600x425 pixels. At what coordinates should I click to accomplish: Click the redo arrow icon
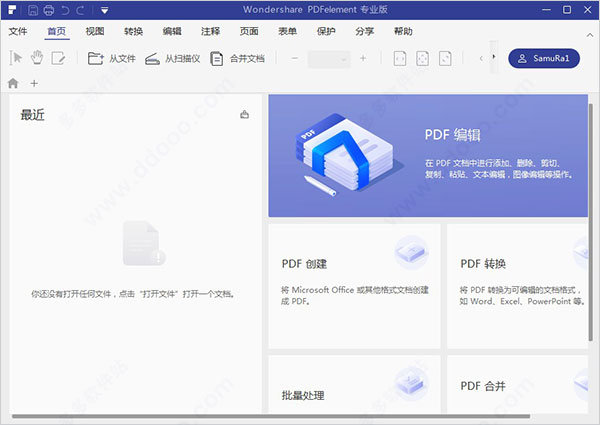[x=80, y=10]
